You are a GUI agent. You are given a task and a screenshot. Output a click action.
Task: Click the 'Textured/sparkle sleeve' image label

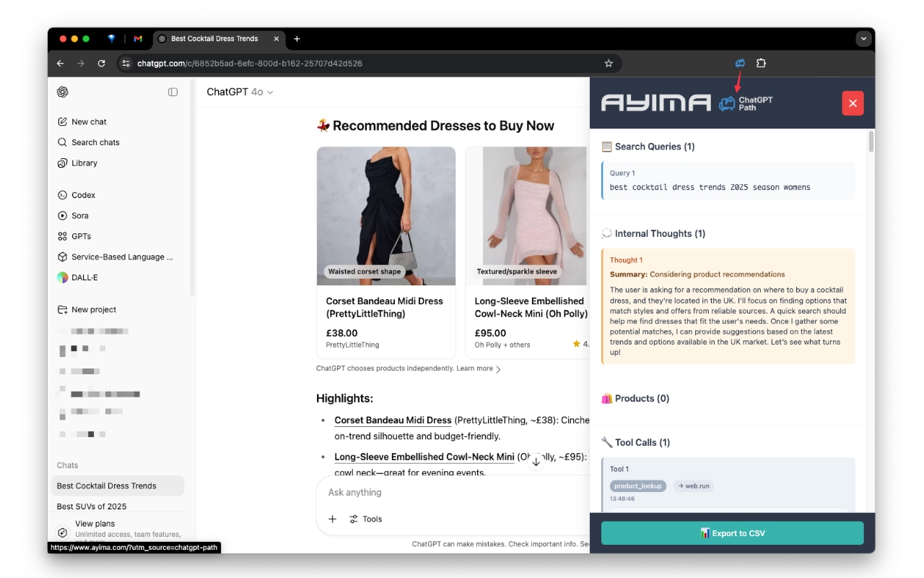(x=517, y=272)
